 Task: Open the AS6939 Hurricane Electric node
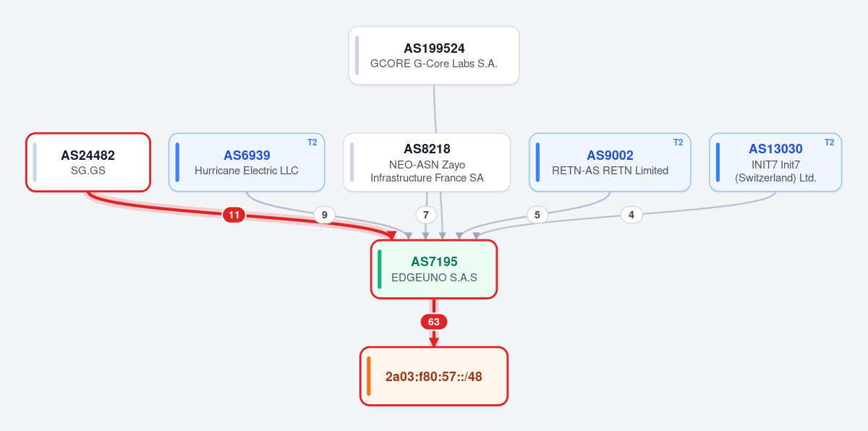(x=247, y=163)
